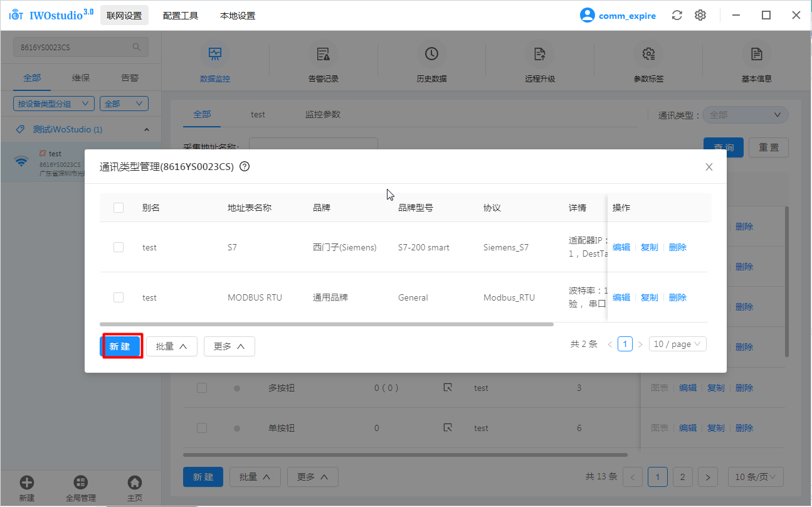Click the comm_expire user avatar icon
The width and height of the screenshot is (812, 507).
tap(587, 15)
